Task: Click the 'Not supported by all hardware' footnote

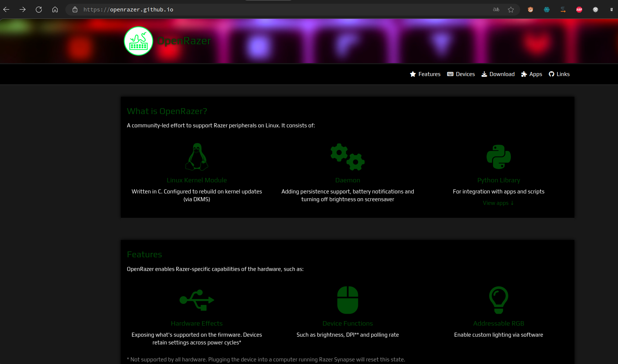Action: point(266,360)
